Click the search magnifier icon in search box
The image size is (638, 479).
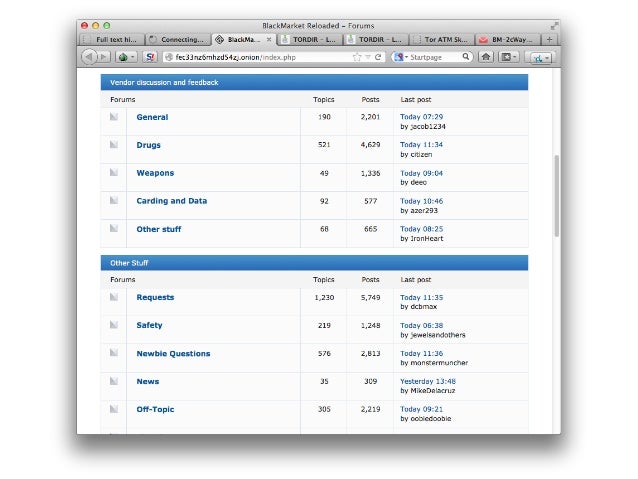click(x=466, y=57)
